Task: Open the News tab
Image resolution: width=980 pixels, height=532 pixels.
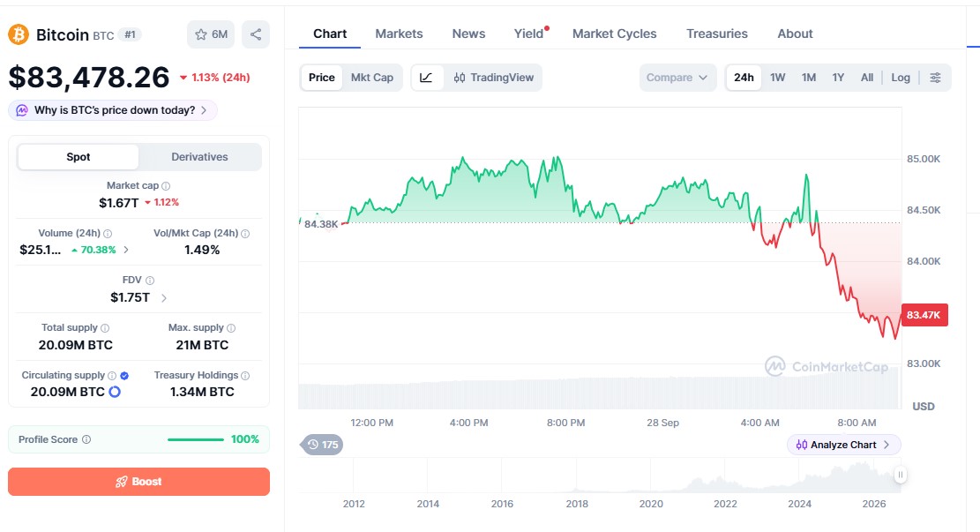Action: pyautogui.click(x=468, y=34)
